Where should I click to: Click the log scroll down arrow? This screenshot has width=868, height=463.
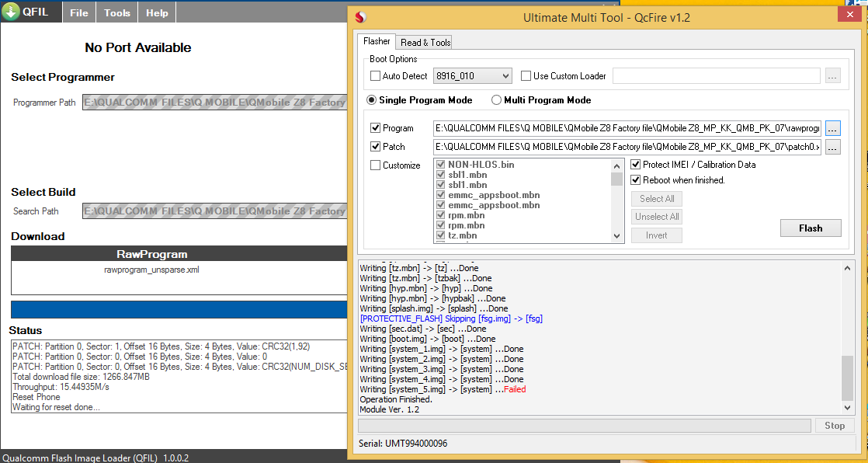847,408
